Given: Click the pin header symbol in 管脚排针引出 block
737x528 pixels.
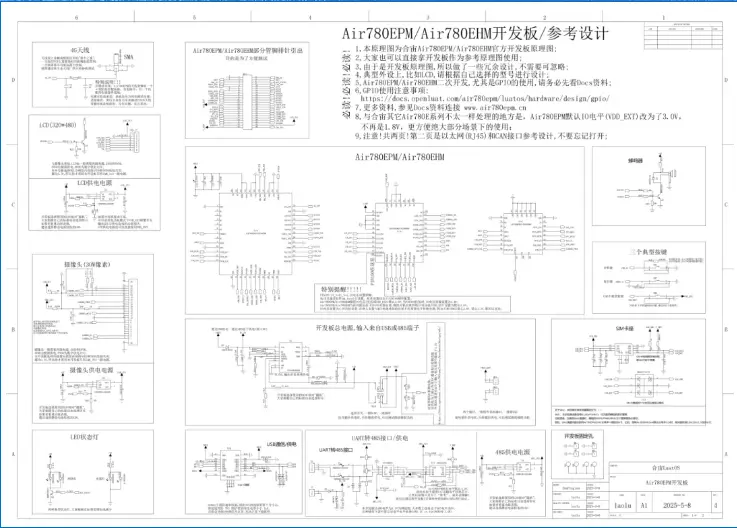Looking at the screenshot, I should (x=248, y=102).
